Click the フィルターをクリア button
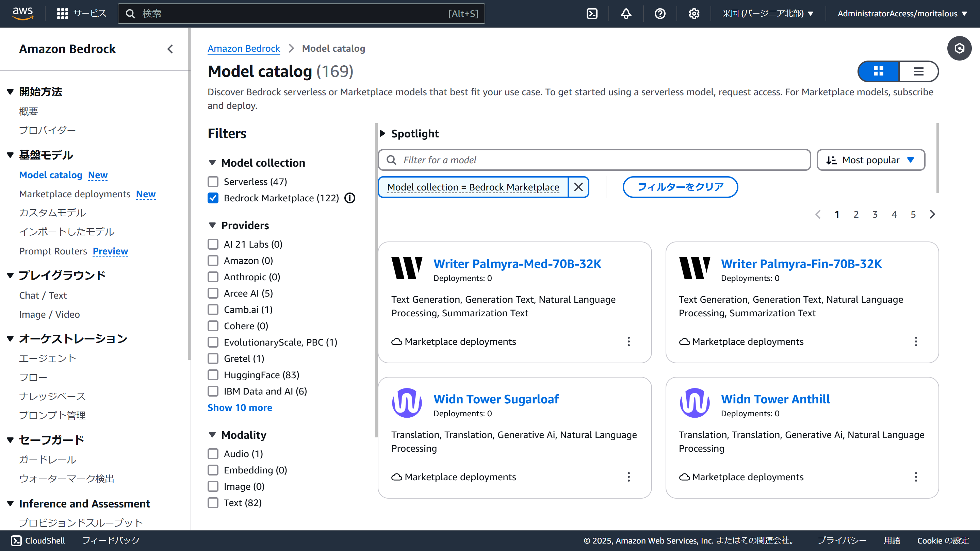The image size is (980, 551). [x=680, y=187]
